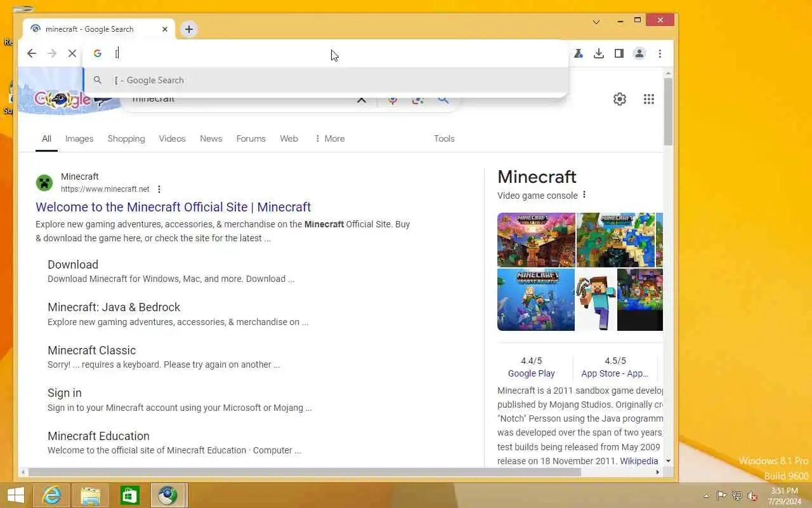
Task: Open the Minecraft Education sitelink
Action: 98,436
